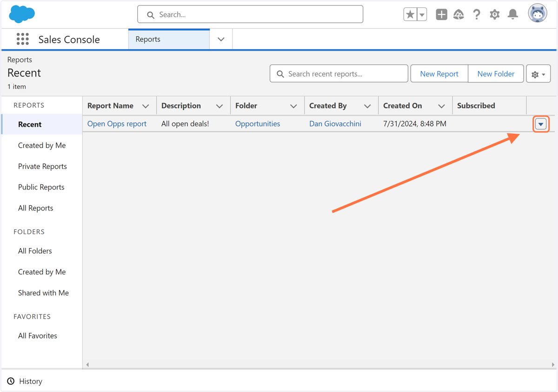Open the Report Name column menu chevron
The width and height of the screenshot is (558, 392).
pyautogui.click(x=146, y=106)
